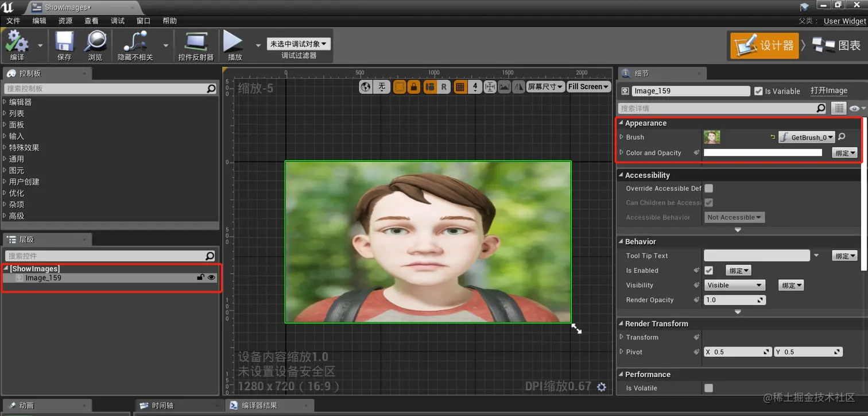Click the 打开Image link
Image resolution: width=868 pixels, height=416 pixels.
click(829, 91)
